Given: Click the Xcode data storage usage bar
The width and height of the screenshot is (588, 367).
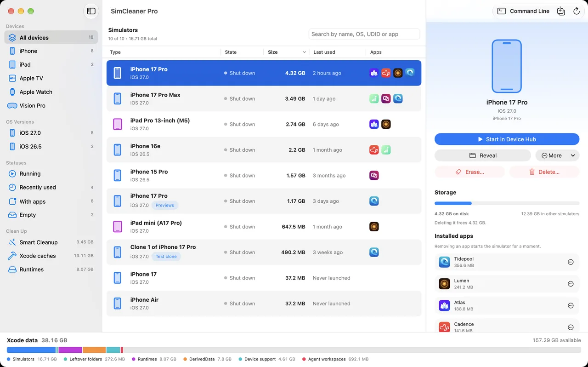Looking at the screenshot, I should point(294,350).
